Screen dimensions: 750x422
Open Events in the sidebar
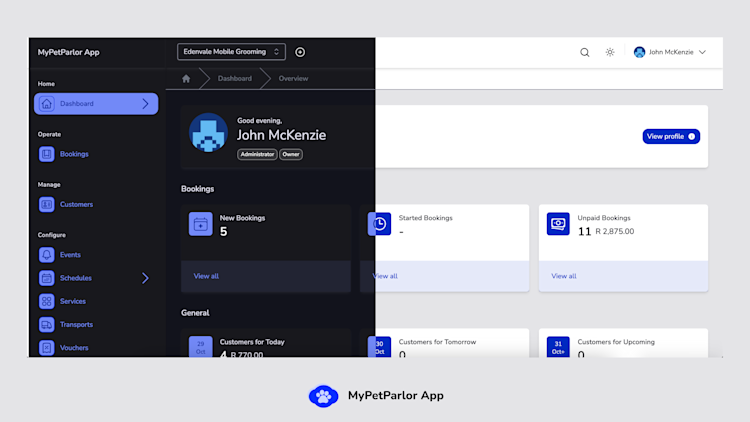pos(70,255)
